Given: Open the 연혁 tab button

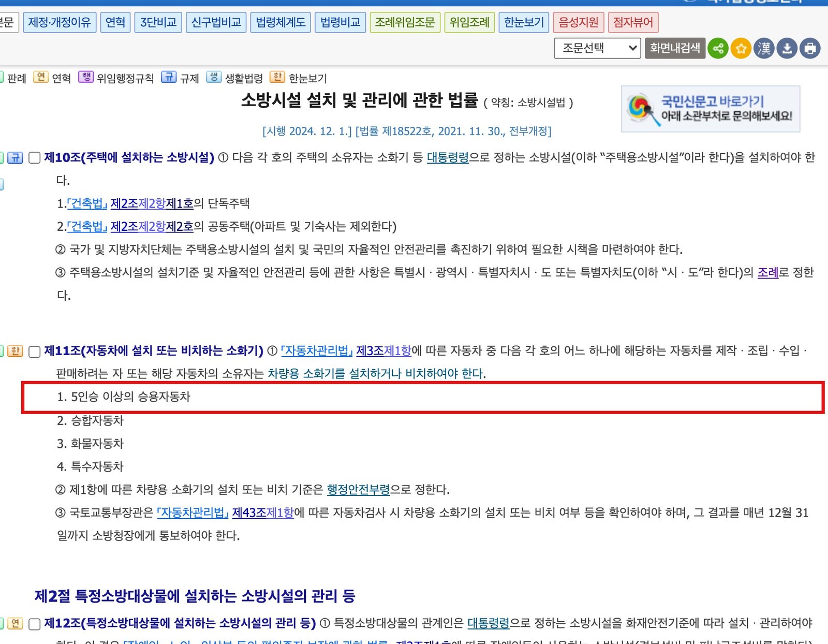Looking at the screenshot, I should pyautogui.click(x=115, y=22).
